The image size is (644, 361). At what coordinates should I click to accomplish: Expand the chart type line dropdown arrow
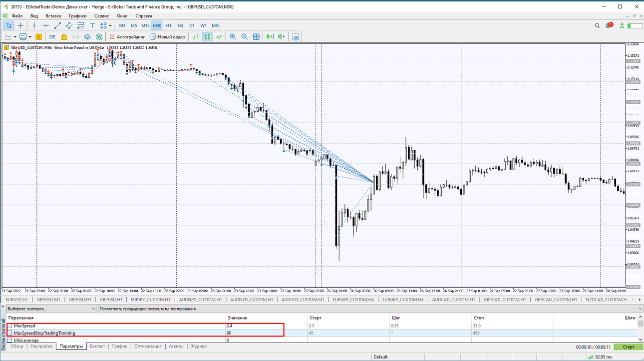coord(15,37)
